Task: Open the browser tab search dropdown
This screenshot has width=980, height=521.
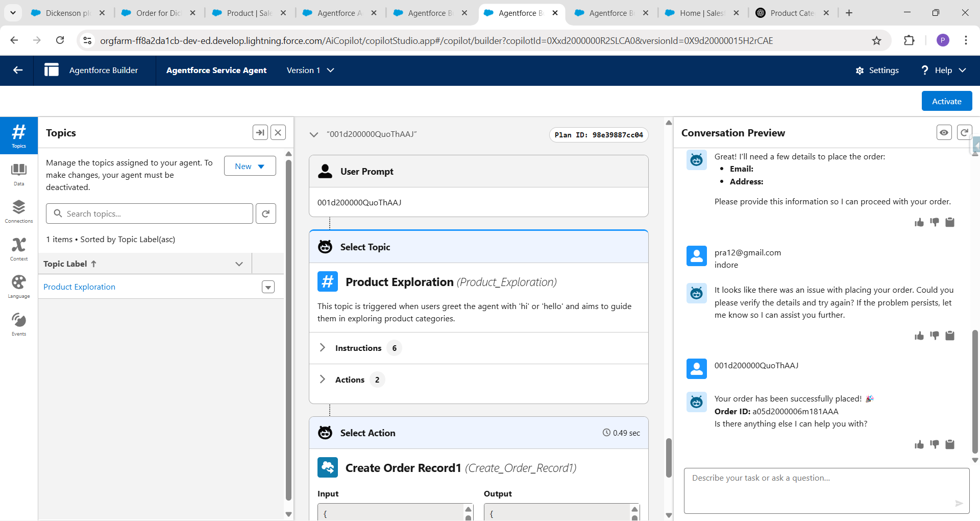Action: [13, 13]
